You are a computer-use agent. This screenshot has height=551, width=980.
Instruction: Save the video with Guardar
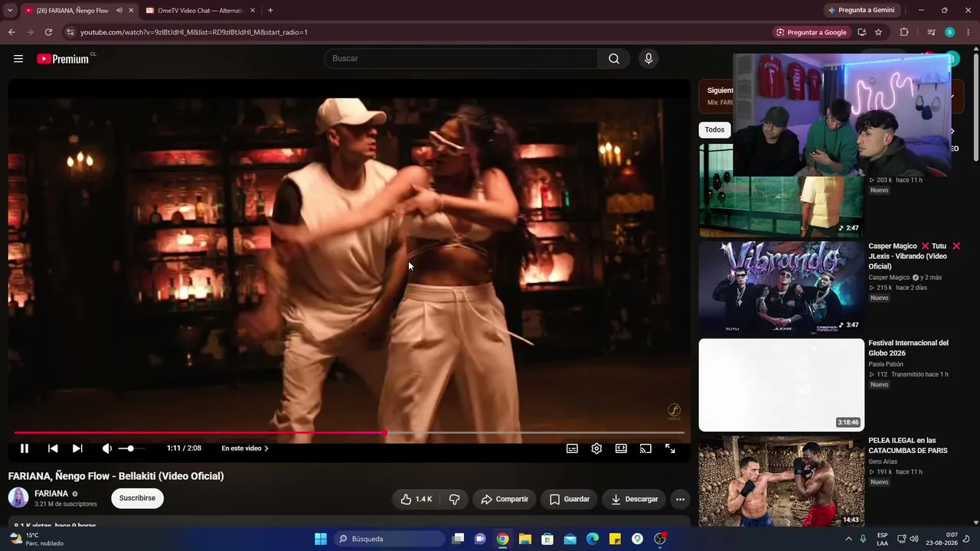point(570,499)
